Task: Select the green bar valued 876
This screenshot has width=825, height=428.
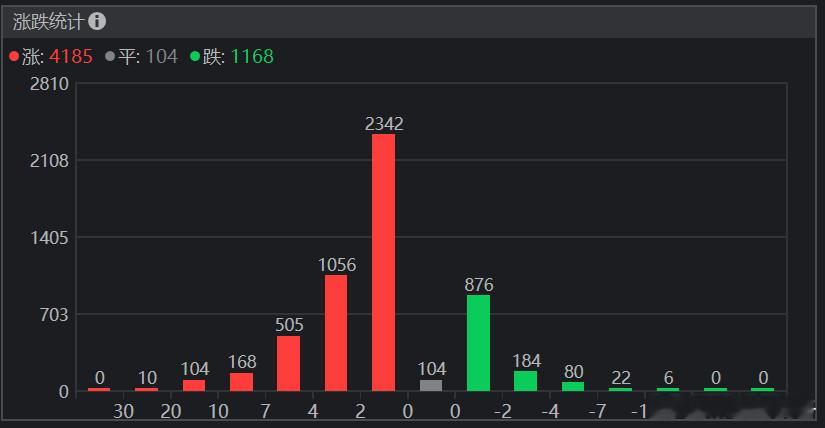Action: click(x=478, y=343)
